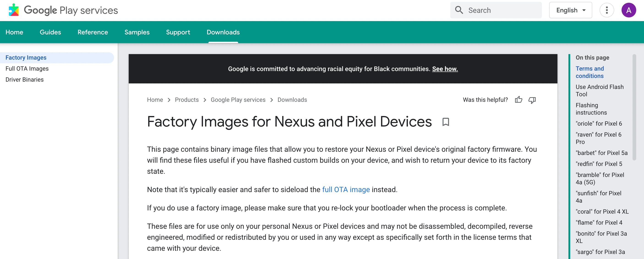Select the Home breadcrumb chevron icon

(x=169, y=100)
